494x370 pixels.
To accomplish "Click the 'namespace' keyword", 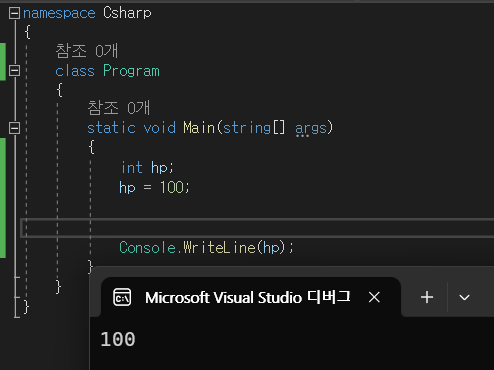I will click(59, 13).
